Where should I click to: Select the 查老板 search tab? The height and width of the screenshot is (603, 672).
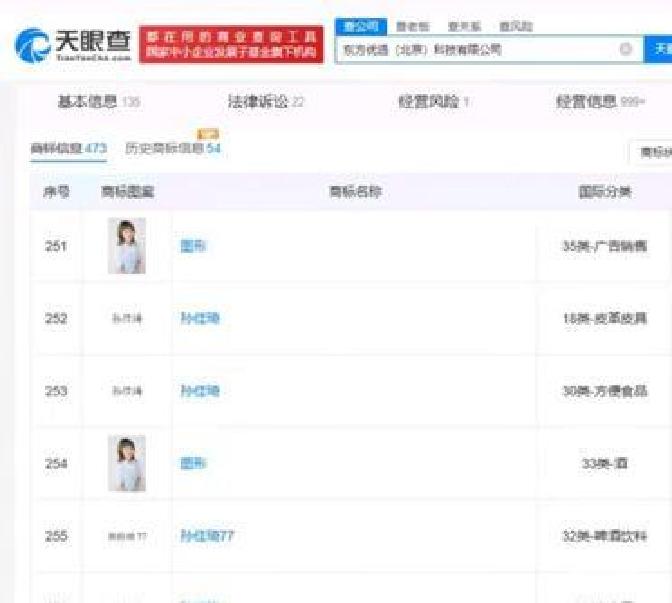(413, 27)
